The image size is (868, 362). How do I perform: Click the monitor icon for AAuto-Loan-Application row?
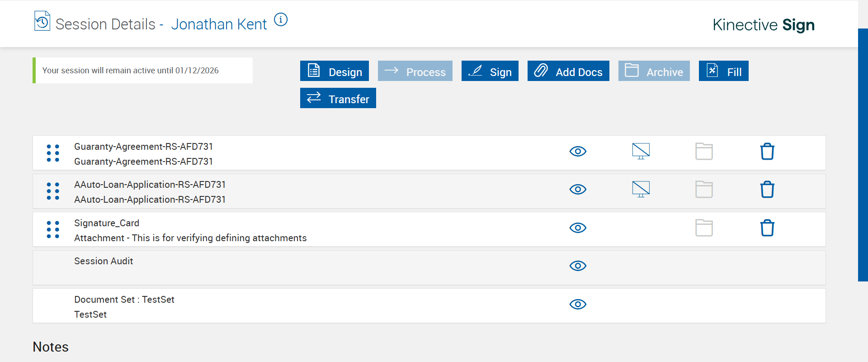641,189
